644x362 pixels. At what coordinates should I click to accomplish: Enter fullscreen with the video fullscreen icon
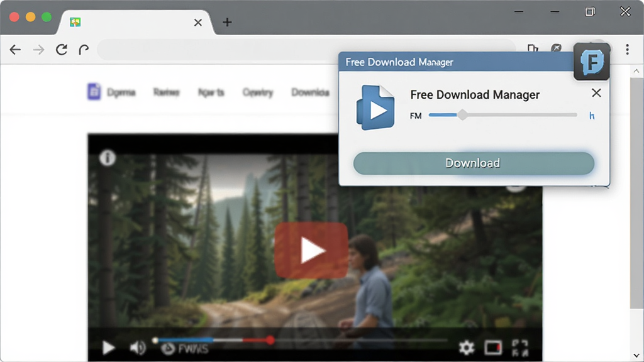click(x=520, y=348)
